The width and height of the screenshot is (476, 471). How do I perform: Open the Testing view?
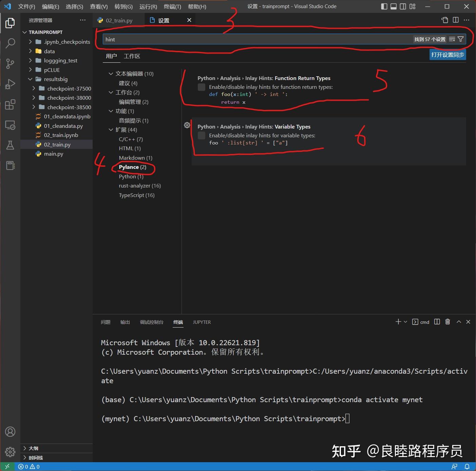coord(10,145)
